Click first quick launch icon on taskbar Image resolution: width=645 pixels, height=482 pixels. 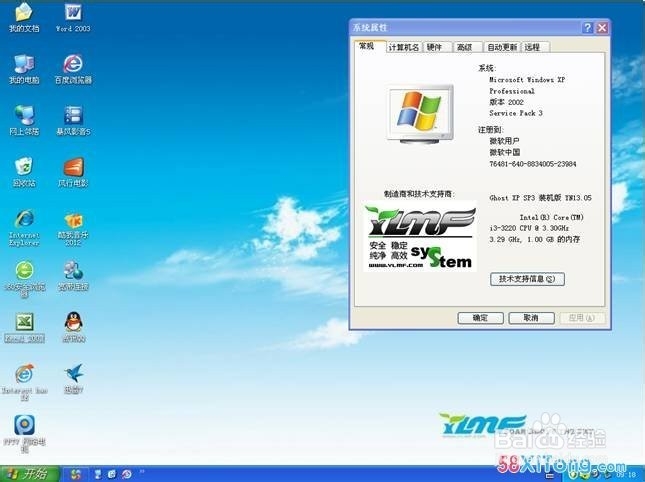pos(98,474)
